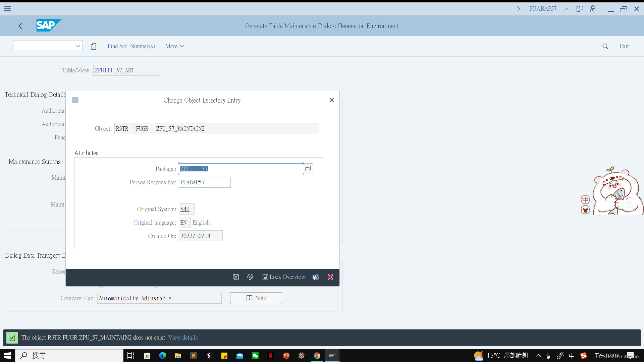Go back with the left arrow
The image size is (644, 362).
[20, 26]
